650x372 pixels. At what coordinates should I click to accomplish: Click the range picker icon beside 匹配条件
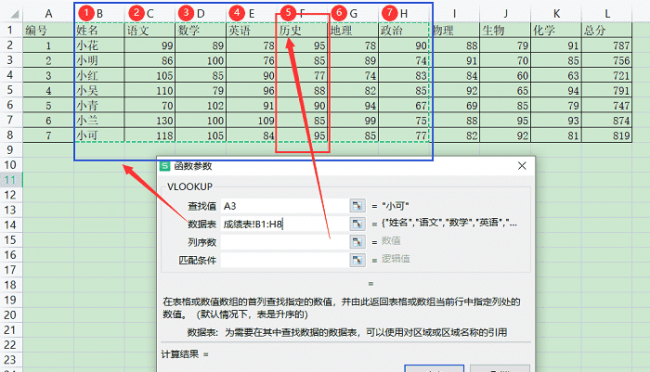pos(357,260)
